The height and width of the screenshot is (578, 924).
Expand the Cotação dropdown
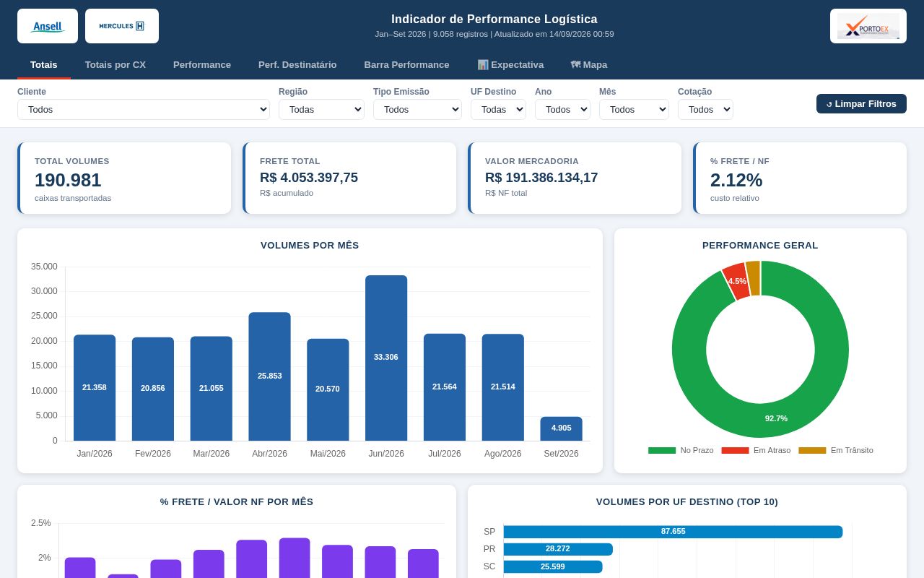[705, 110]
